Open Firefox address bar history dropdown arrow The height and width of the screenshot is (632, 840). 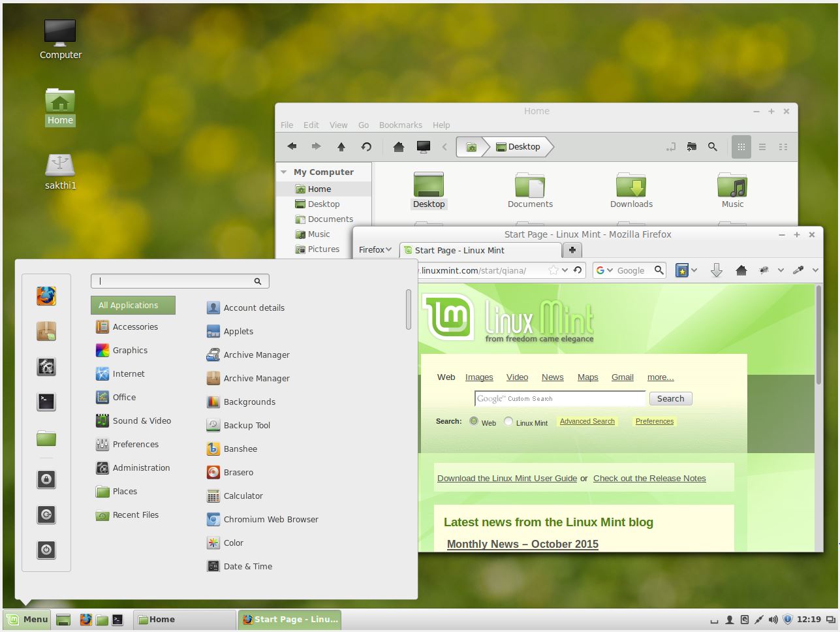(x=565, y=270)
